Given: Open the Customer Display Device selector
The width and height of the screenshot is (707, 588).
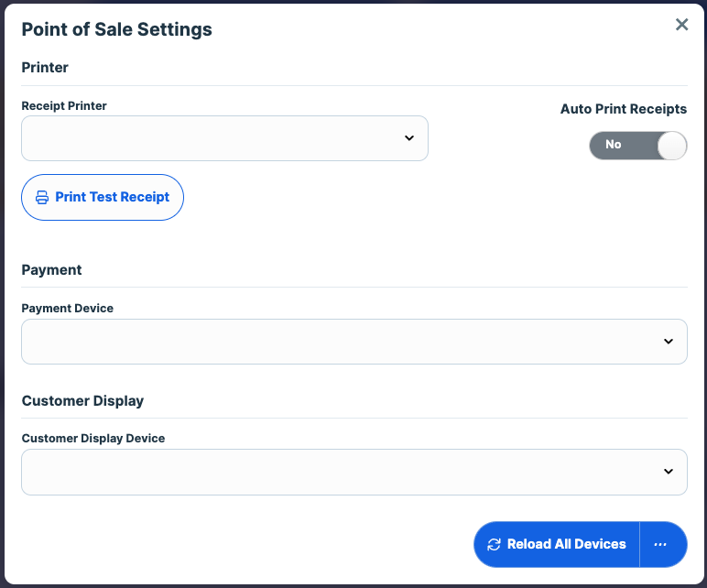Looking at the screenshot, I should pyautogui.click(x=353, y=472).
